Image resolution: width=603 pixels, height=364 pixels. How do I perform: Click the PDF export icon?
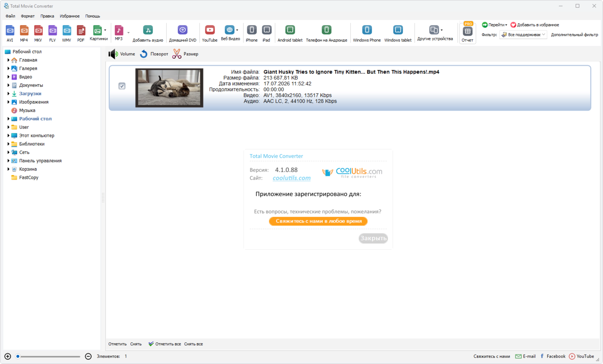pos(81,33)
